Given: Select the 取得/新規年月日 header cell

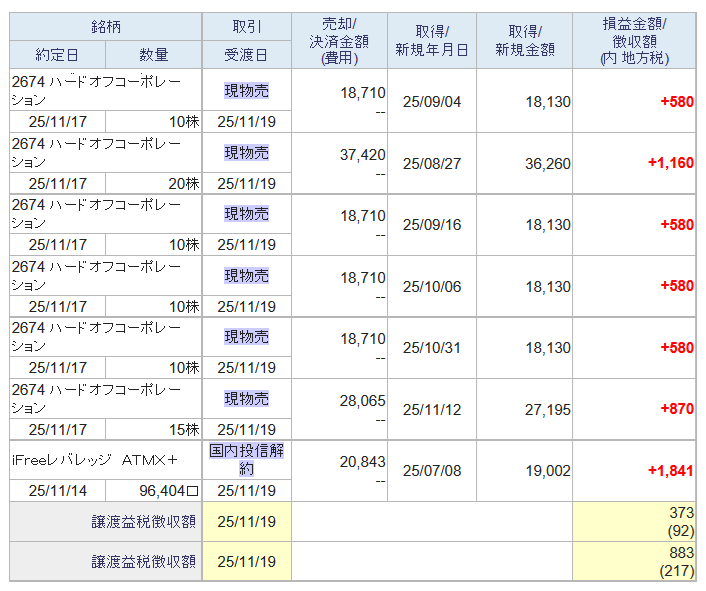Looking at the screenshot, I should click(x=432, y=41).
